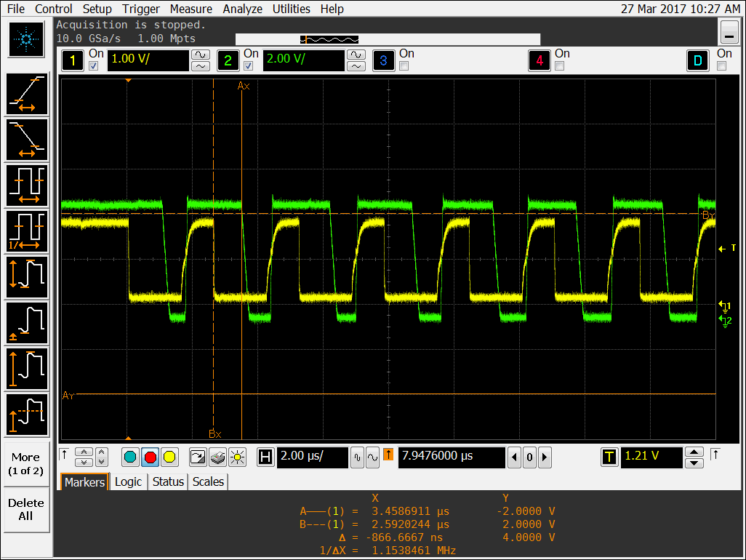
Task: Click the memory bar waveform position indicator
Action: pyautogui.click(x=329, y=39)
